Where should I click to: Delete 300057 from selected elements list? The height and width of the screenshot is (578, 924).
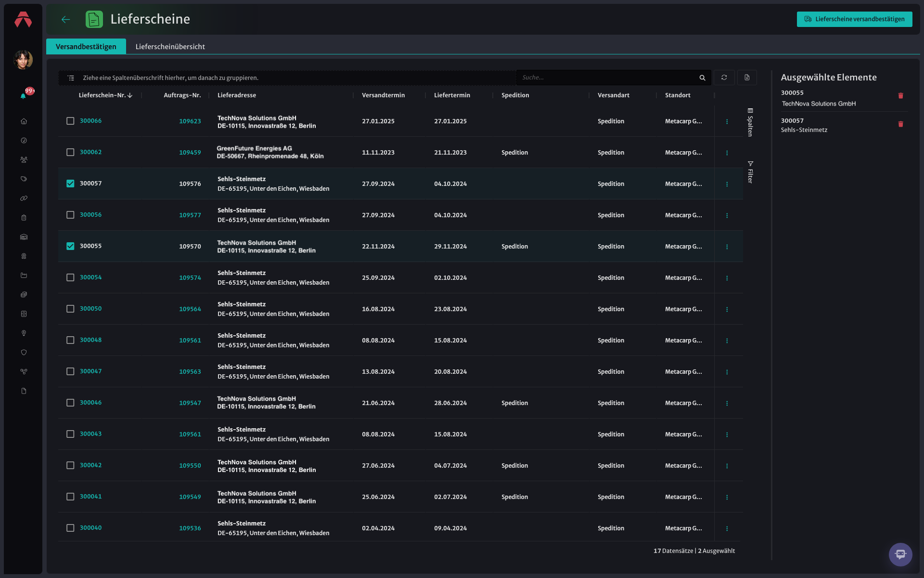(900, 124)
